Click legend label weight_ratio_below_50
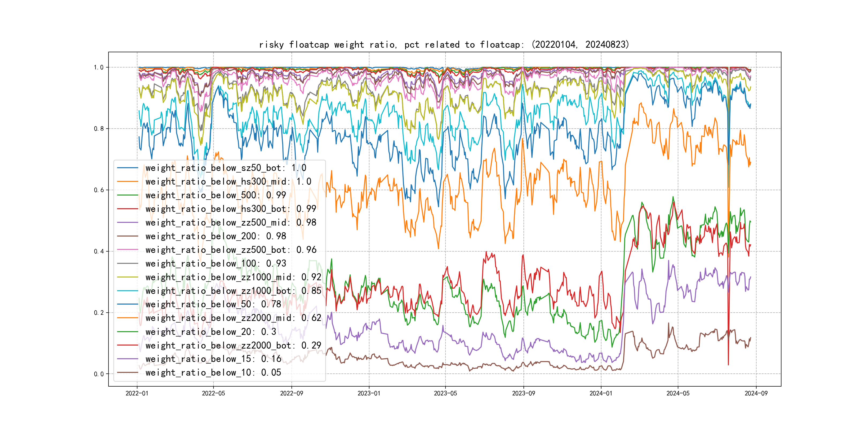Screen dimensions: 868x434 213,304
